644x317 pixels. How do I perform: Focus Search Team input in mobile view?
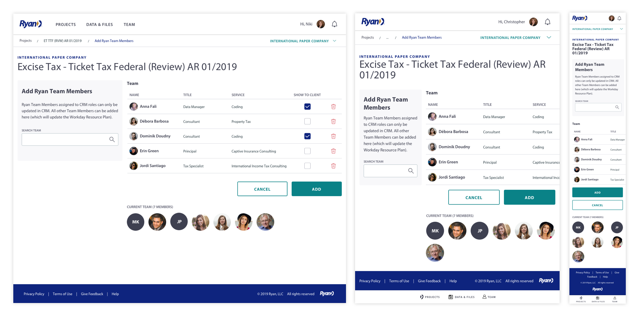598,107
